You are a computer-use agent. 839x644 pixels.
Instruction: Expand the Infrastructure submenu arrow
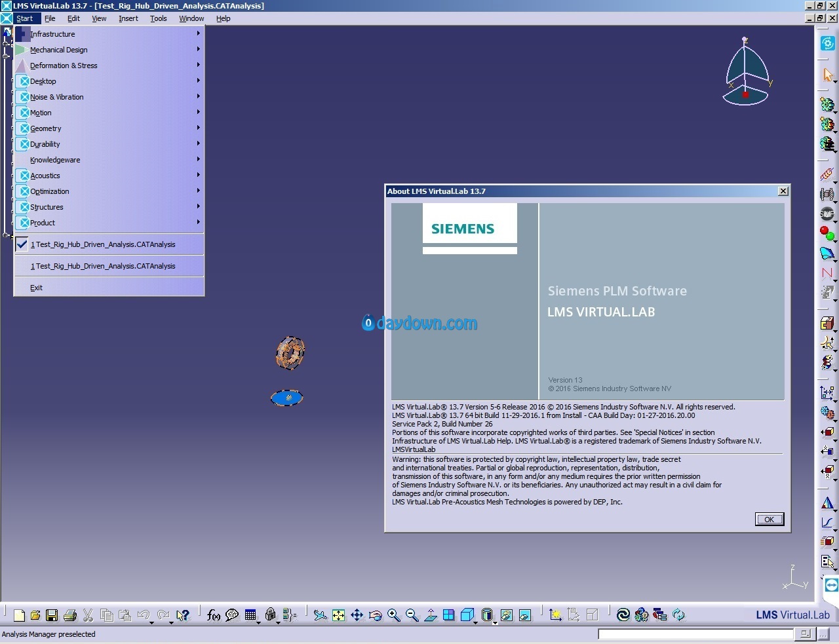pyautogui.click(x=198, y=33)
